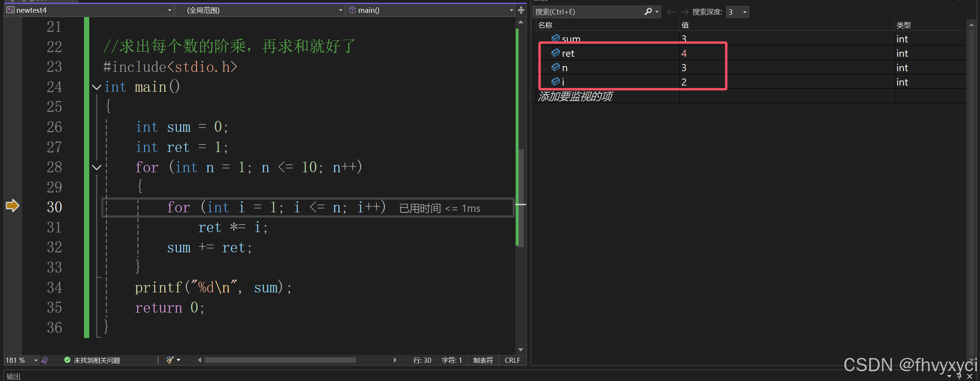The width and height of the screenshot is (980, 381).
Task: Click the purple health indicator icon beside zoom
Action: click(45, 360)
